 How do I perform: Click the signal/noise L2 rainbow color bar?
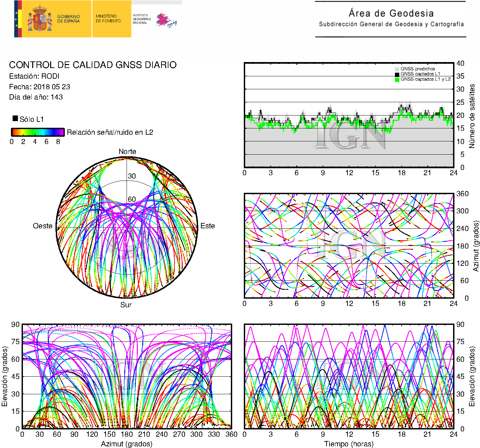(38, 132)
